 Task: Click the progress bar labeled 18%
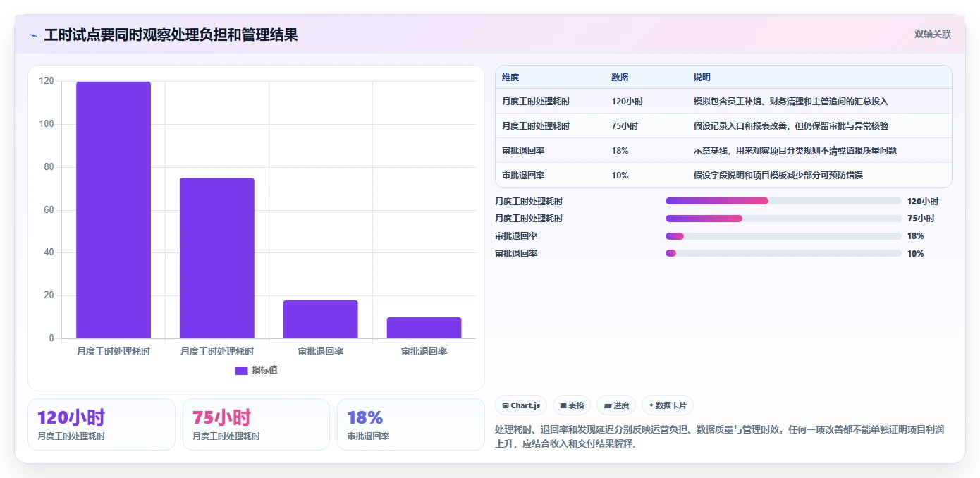[783, 236]
